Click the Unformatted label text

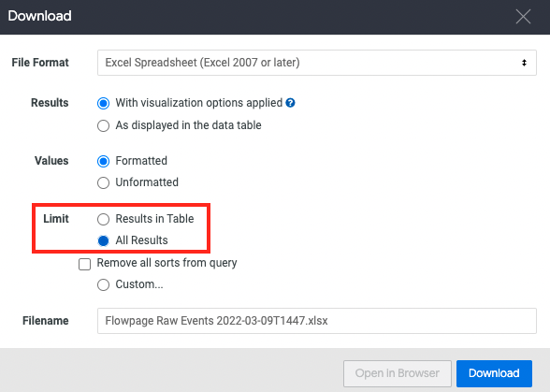pos(147,182)
